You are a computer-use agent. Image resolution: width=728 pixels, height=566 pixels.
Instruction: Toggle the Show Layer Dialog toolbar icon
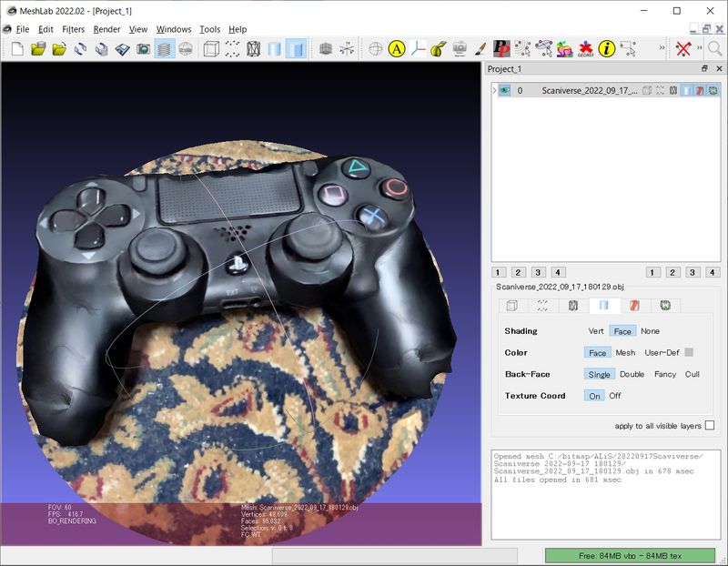[x=164, y=48]
